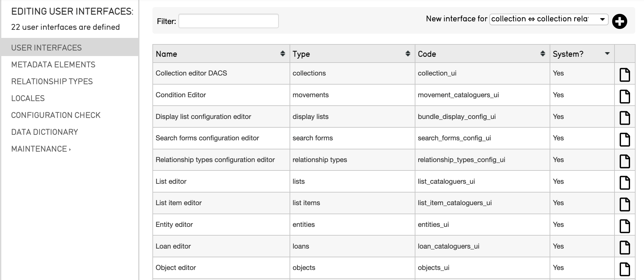Sort table by Code column
The image size is (644, 280).
click(x=543, y=54)
